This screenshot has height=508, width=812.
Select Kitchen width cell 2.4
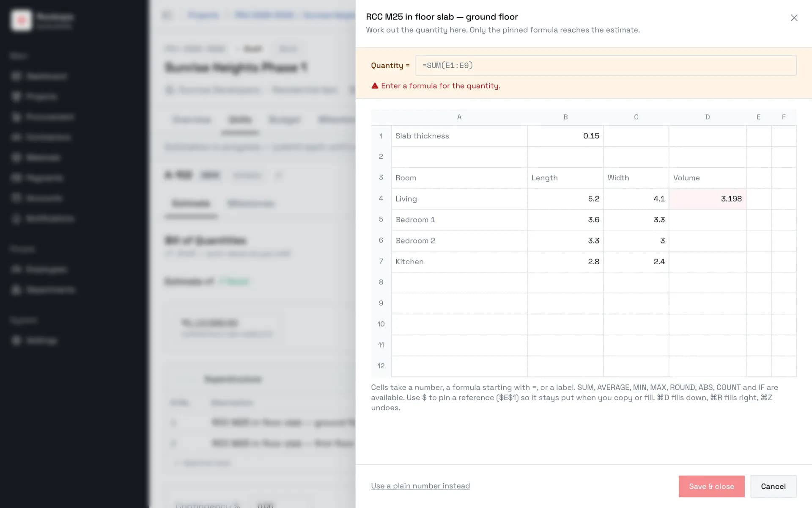pyautogui.click(x=636, y=262)
